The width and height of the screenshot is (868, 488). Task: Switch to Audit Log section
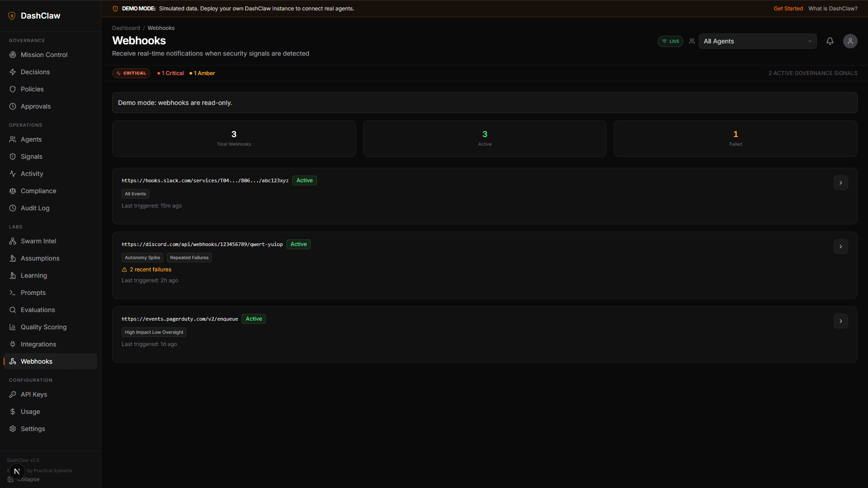[x=35, y=208]
